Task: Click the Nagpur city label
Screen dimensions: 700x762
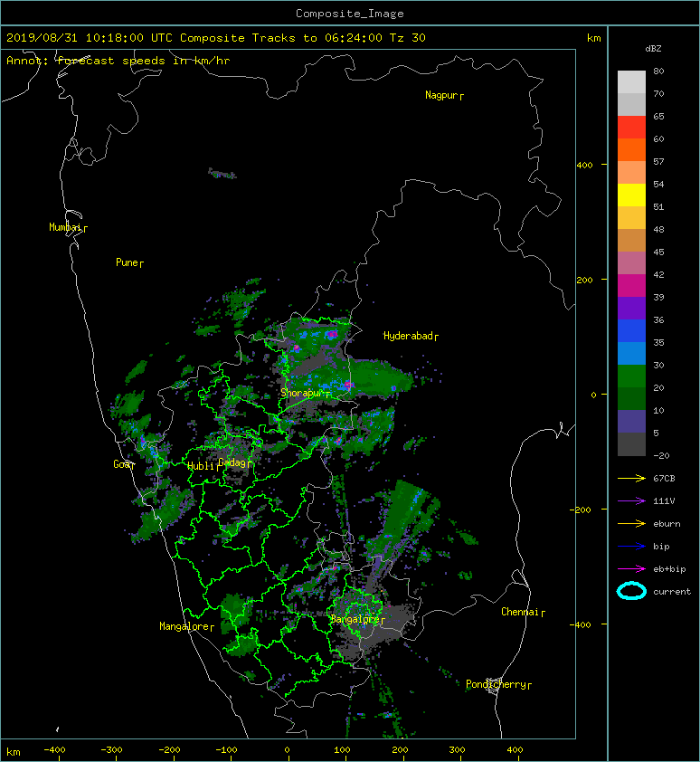Action: pyautogui.click(x=444, y=95)
